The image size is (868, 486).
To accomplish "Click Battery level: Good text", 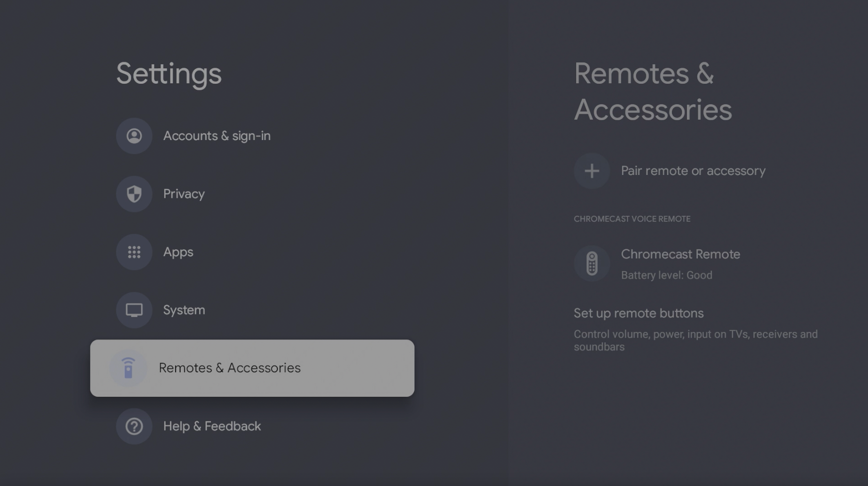I will (x=667, y=275).
